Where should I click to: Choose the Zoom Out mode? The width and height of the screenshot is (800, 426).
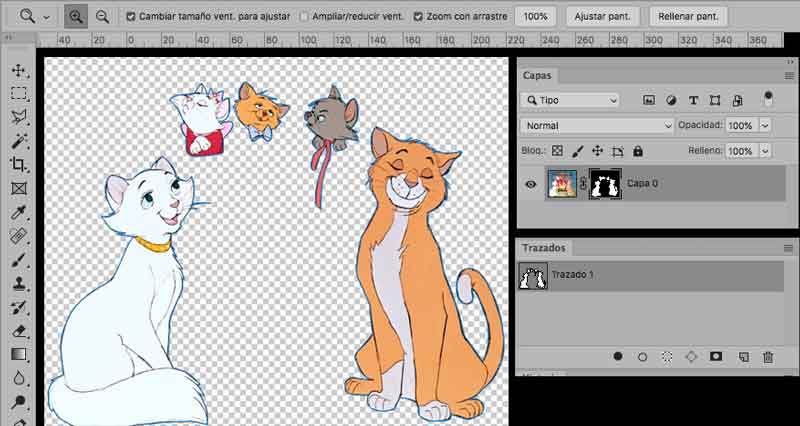click(x=103, y=16)
